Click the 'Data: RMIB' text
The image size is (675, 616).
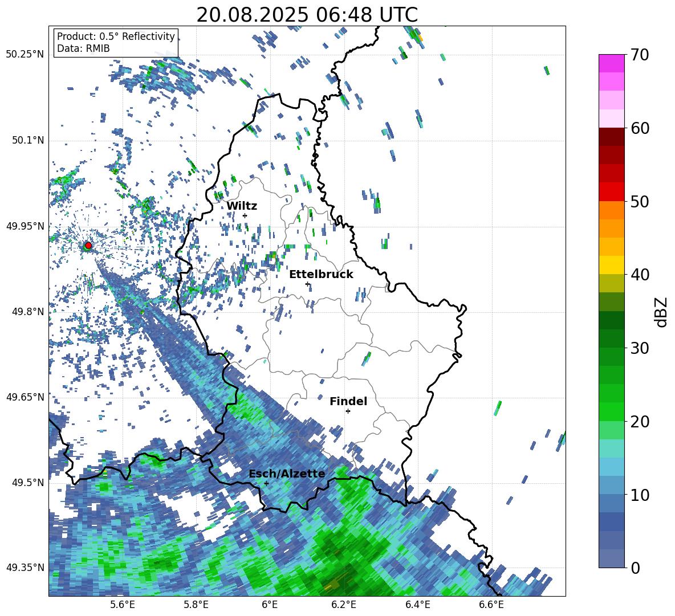click(x=83, y=48)
